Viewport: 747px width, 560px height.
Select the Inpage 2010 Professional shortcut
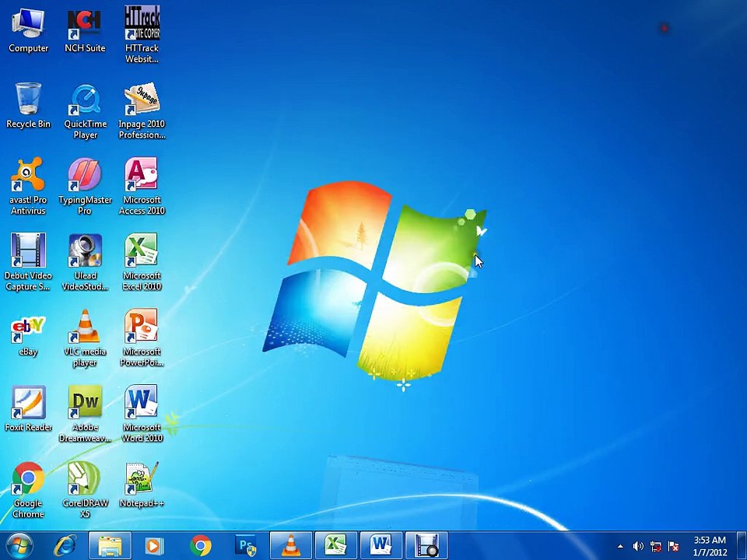(142, 111)
